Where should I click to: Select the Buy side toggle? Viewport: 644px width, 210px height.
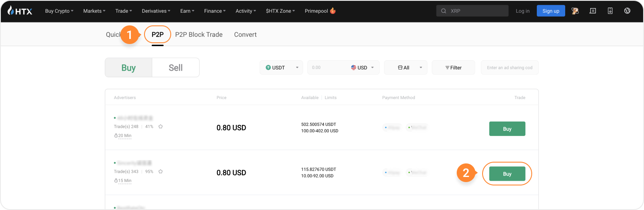point(128,68)
